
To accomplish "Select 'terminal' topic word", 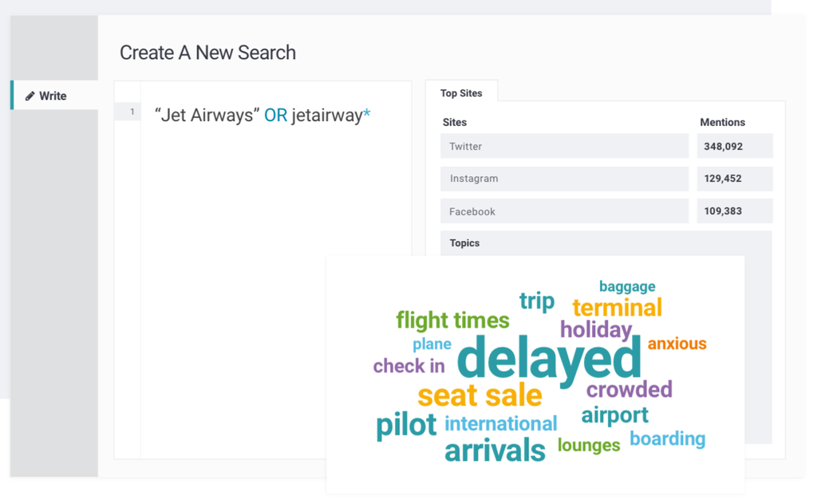I will click(x=617, y=307).
